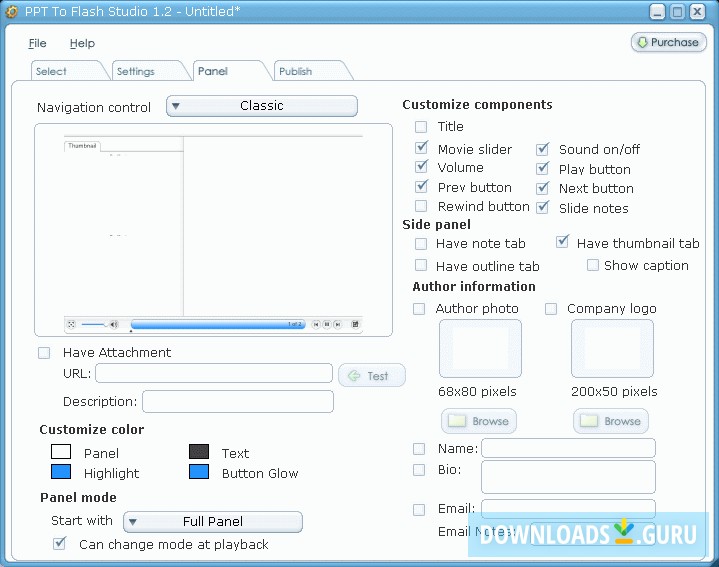Toggle the Prev button checkbox
This screenshot has height=567, width=719.
click(421, 187)
